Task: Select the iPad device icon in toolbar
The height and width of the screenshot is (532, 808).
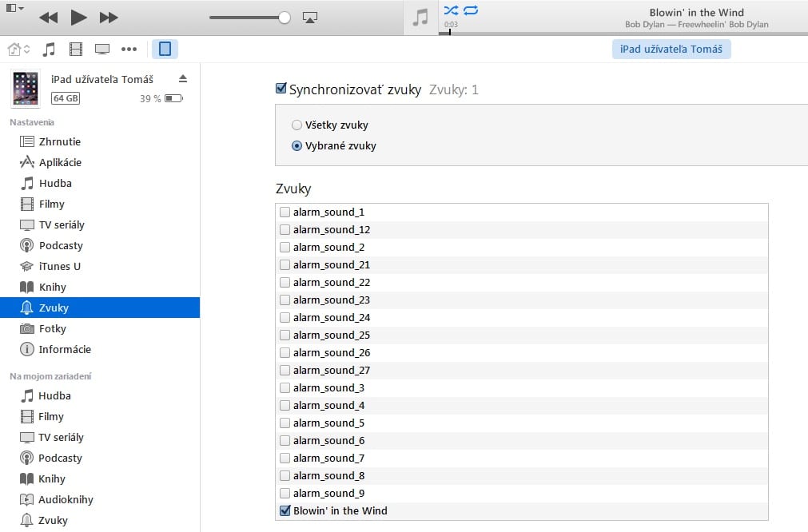Action: [x=165, y=49]
